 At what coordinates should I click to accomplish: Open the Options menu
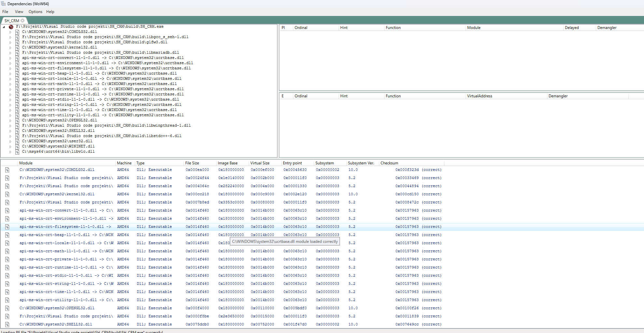tap(35, 12)
